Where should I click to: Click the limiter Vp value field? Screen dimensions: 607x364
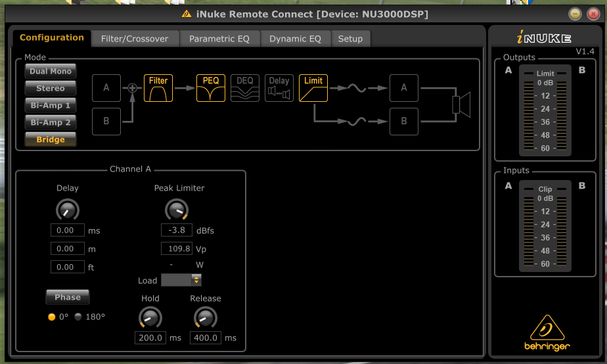coord(177,248)
